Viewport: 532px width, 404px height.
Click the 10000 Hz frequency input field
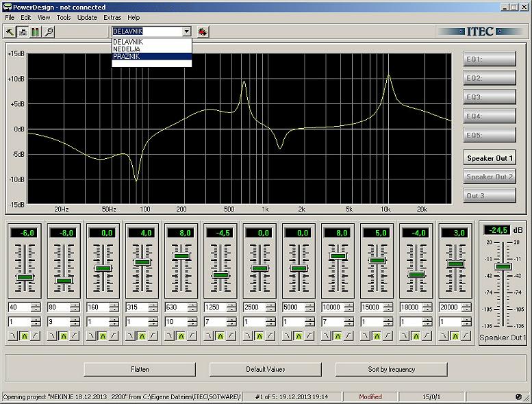(333, 307)
